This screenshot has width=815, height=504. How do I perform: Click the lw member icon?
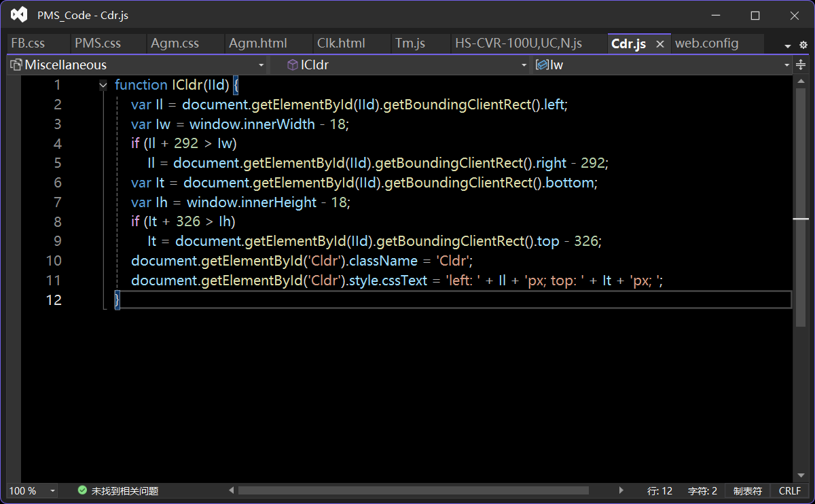click(542, 65)
